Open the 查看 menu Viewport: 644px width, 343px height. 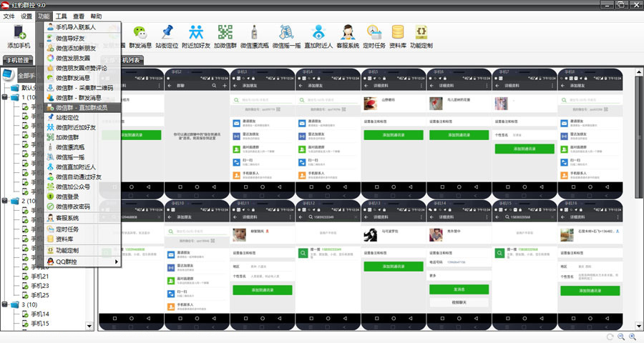(x=79, y=16)
